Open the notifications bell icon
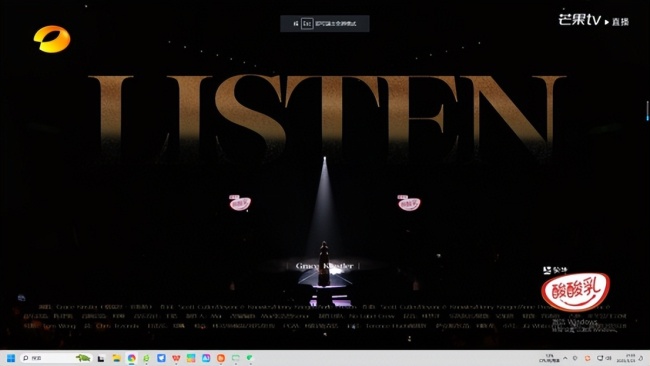 tap(641, 358)
